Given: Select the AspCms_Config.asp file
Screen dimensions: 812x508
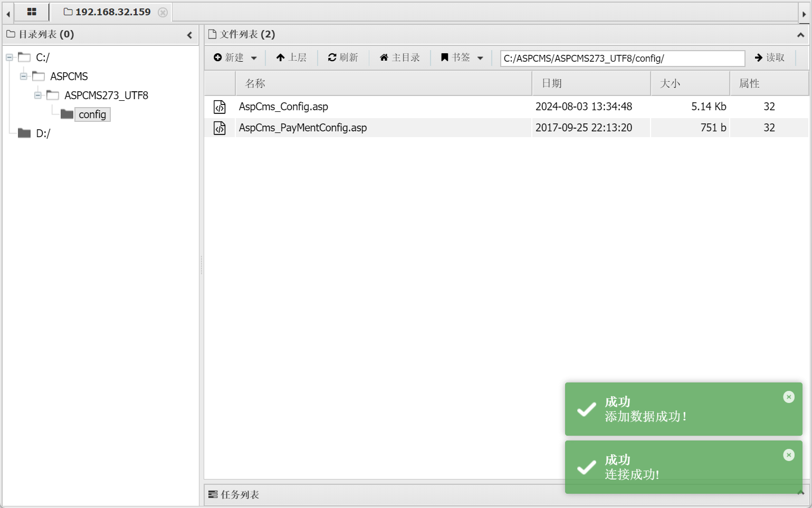Looking at the screenshot, I should pyautogui.click(x=283, y=107).
